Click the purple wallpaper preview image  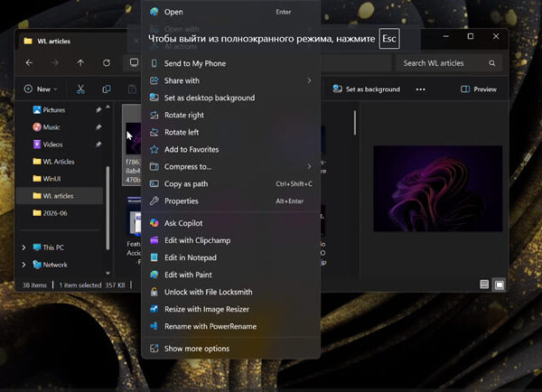pos(437,189)
